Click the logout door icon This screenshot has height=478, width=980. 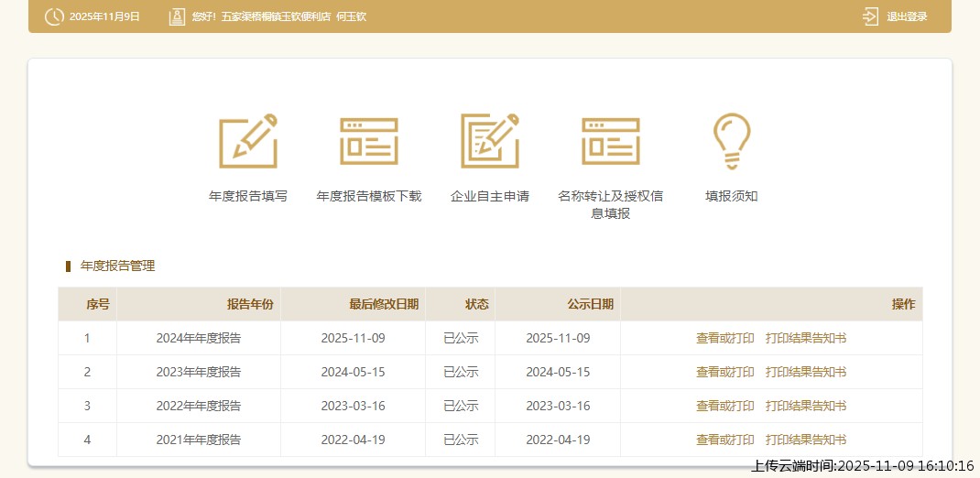(x=870, y=16)
